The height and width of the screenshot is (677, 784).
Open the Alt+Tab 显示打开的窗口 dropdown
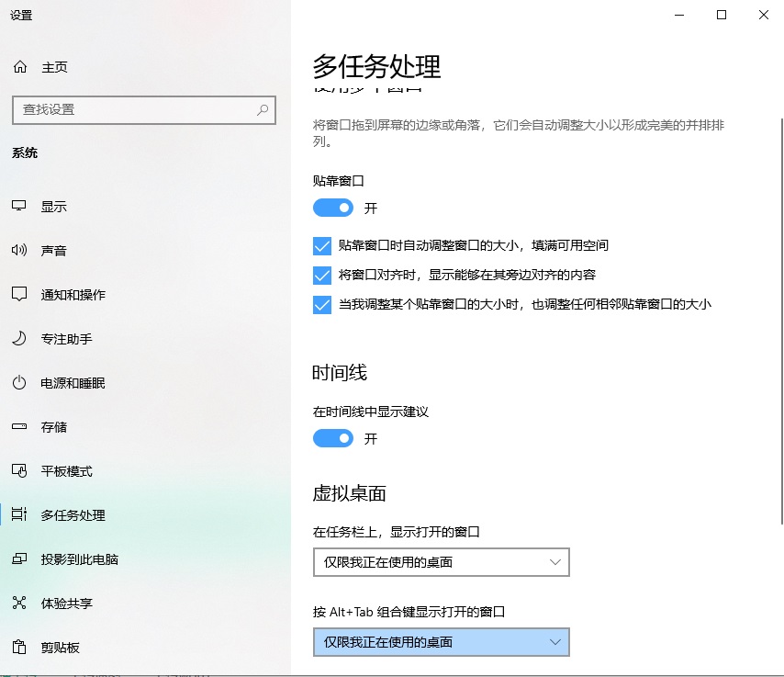click(x=442, y=642)
